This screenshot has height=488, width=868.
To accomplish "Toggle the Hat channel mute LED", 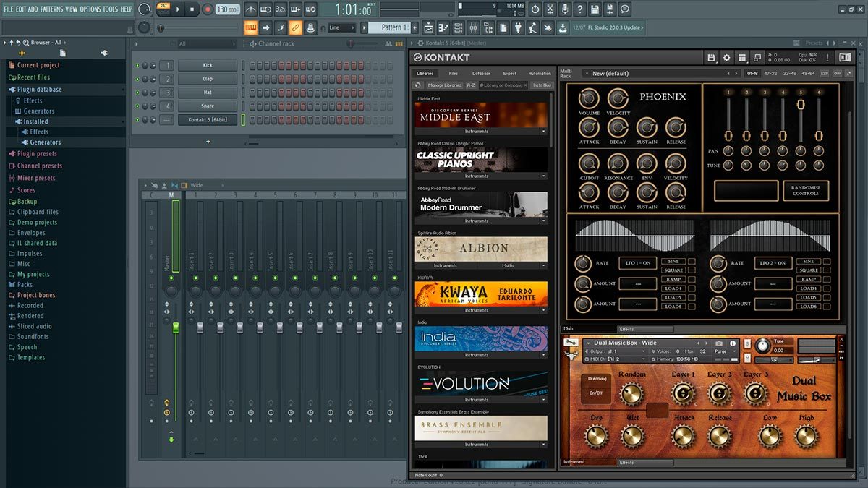I will coord(137,93).
